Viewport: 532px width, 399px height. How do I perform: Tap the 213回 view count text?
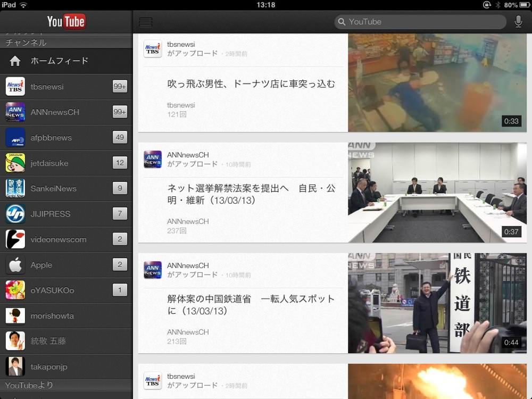(x=177, y=342)
